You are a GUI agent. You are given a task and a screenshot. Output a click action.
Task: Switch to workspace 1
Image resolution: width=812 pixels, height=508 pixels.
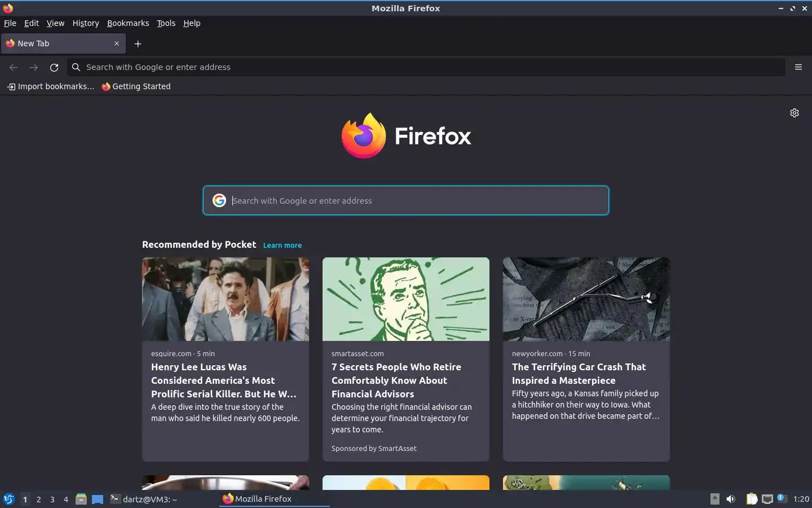click(25, 499)
